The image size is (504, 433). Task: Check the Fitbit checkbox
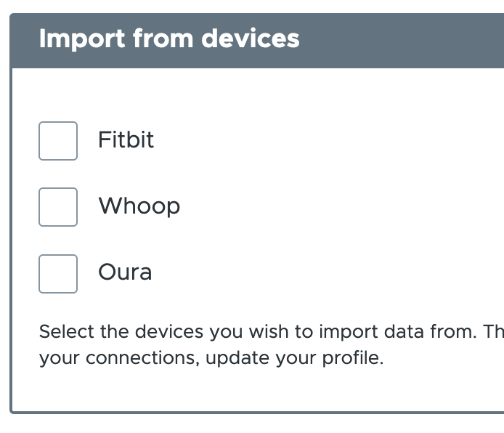tap(58, 141)
